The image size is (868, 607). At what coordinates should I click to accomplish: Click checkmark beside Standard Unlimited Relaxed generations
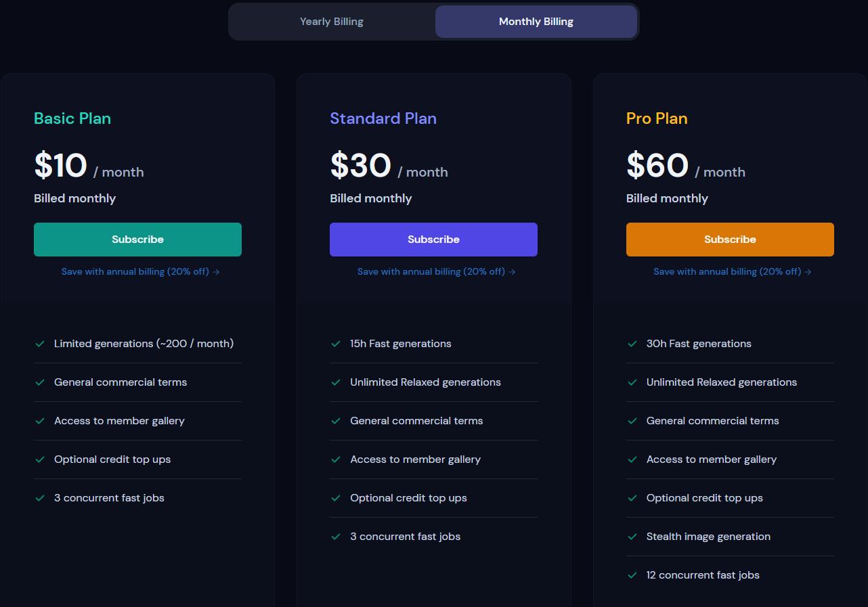(336, 382)
